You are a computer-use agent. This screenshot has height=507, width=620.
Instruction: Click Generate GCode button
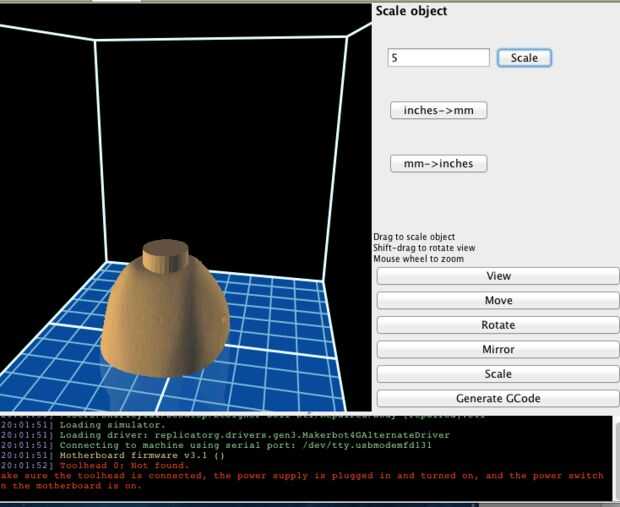pos(498,398)
